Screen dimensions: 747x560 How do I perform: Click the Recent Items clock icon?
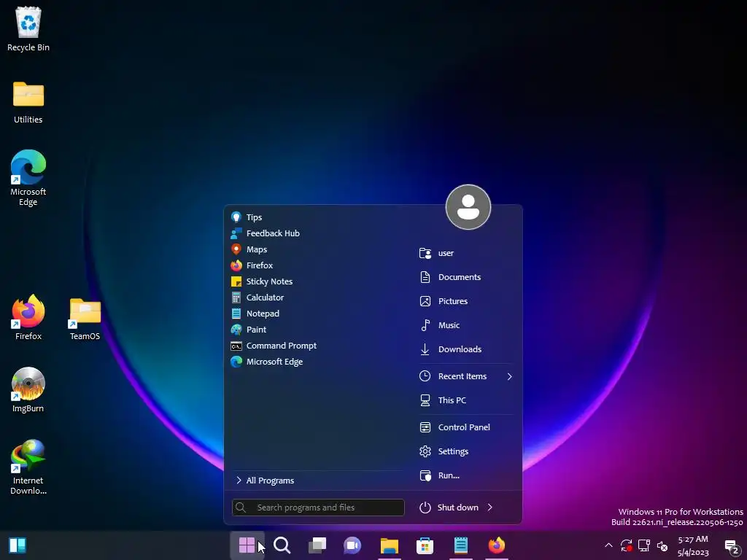[425, 376]
